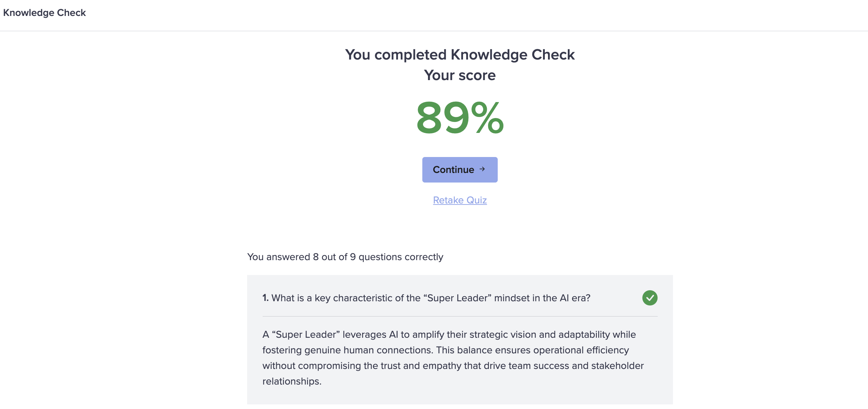Open the Retake Quiz link
The image size is (868, 409).
[x=460, y=200]
